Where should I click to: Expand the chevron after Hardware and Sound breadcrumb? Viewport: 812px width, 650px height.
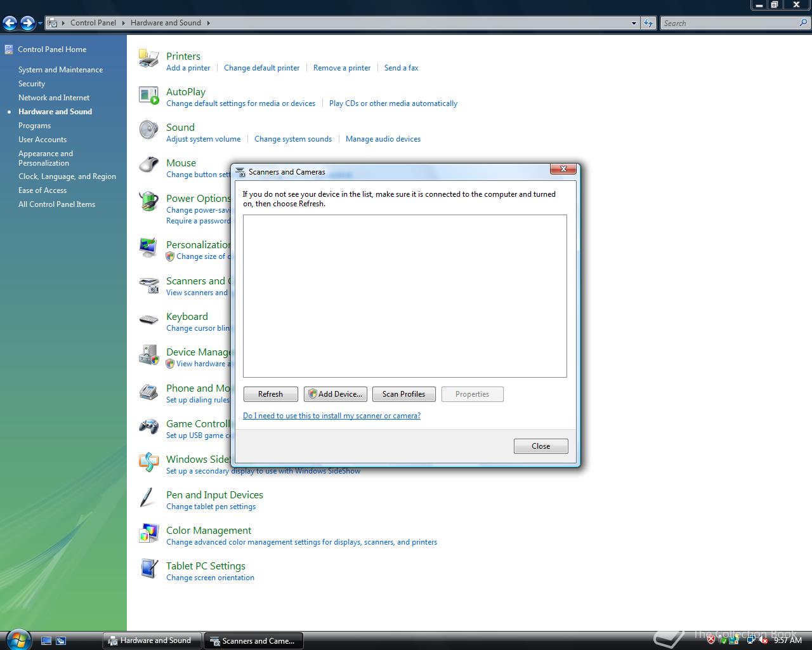[208, 23]
